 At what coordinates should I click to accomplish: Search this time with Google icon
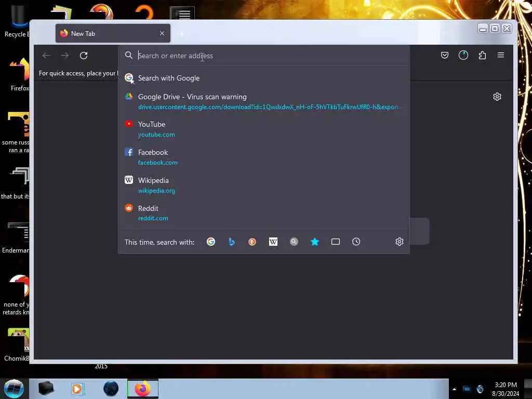(x=211, y=242)
